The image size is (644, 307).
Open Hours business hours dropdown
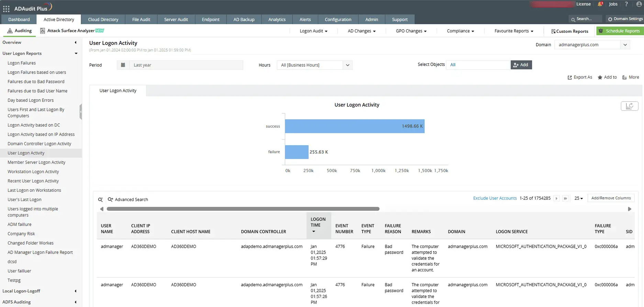click(x=315, y=65)
